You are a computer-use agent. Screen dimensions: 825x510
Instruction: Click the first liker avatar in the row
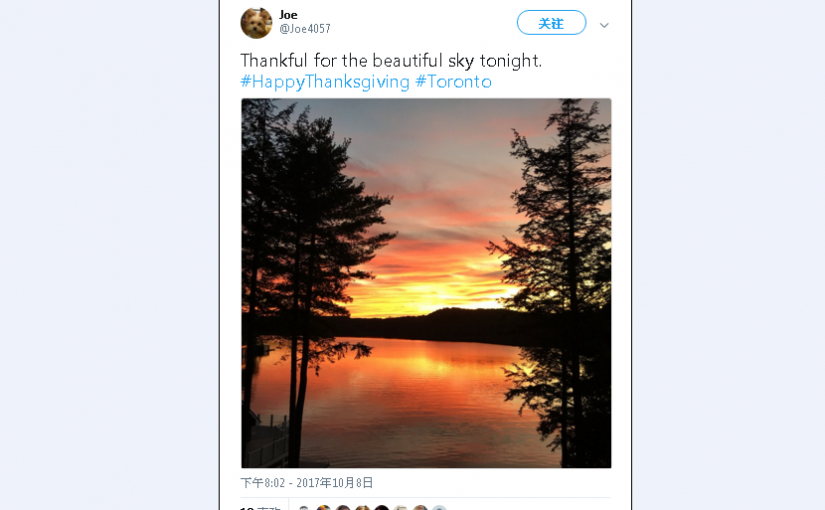[x=305, y=508]
